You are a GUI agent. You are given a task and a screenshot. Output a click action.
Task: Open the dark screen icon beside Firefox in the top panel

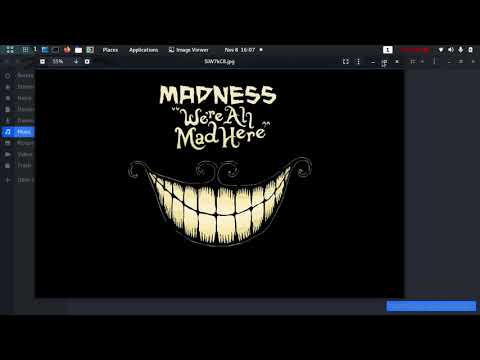[x=56, y=50]
